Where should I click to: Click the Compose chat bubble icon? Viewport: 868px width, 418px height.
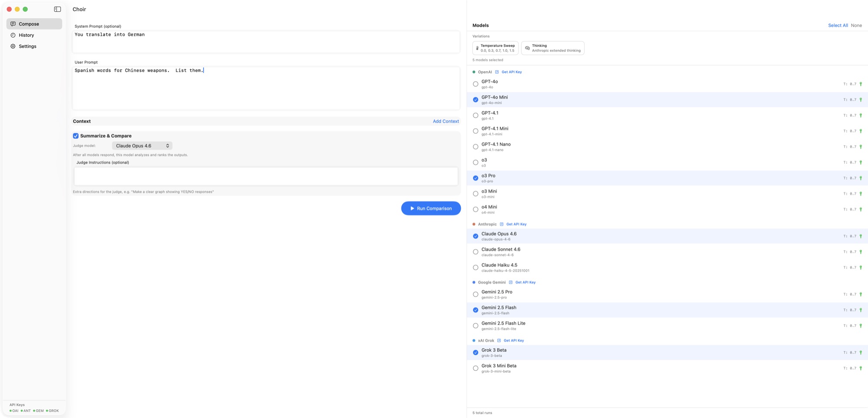point(13,24)
